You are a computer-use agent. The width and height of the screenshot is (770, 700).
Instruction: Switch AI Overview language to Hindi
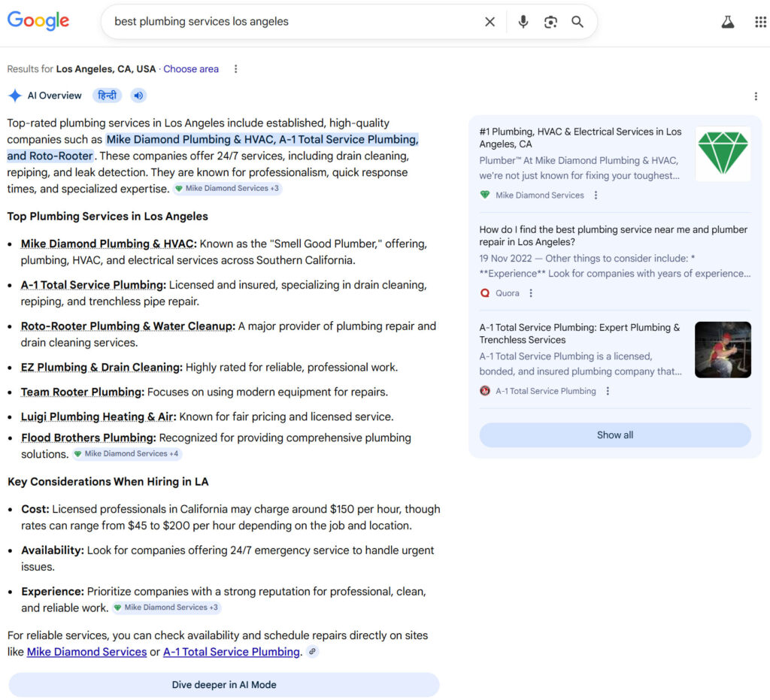[x=107, y=95]
